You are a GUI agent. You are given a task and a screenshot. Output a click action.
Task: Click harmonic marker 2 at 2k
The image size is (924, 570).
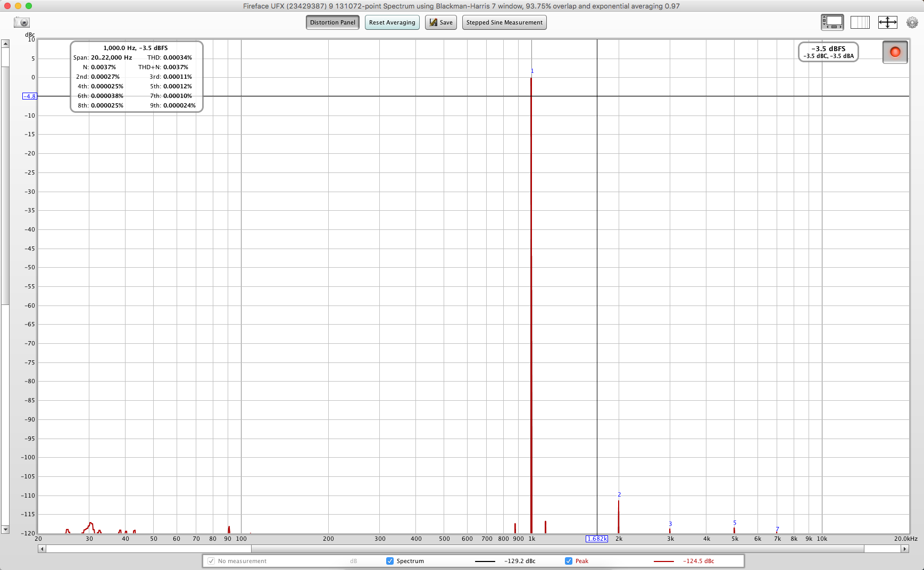619,494
